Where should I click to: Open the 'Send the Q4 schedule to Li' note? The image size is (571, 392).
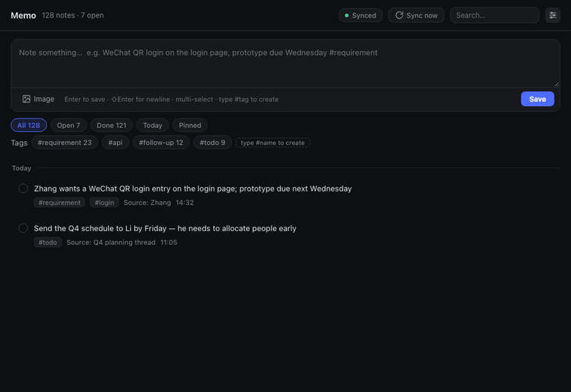tap(165, 229)
